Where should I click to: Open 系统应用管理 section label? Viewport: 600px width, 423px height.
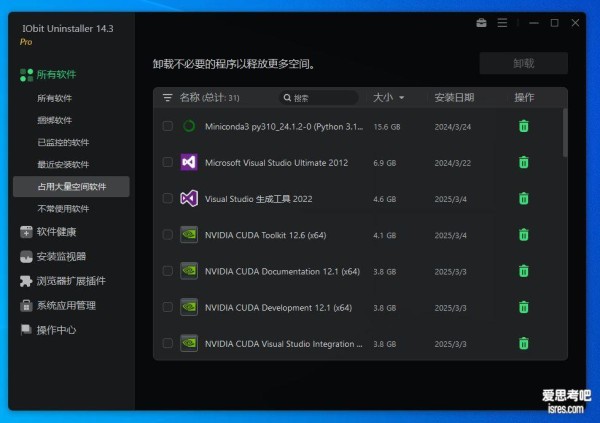(x=66, y=305)
